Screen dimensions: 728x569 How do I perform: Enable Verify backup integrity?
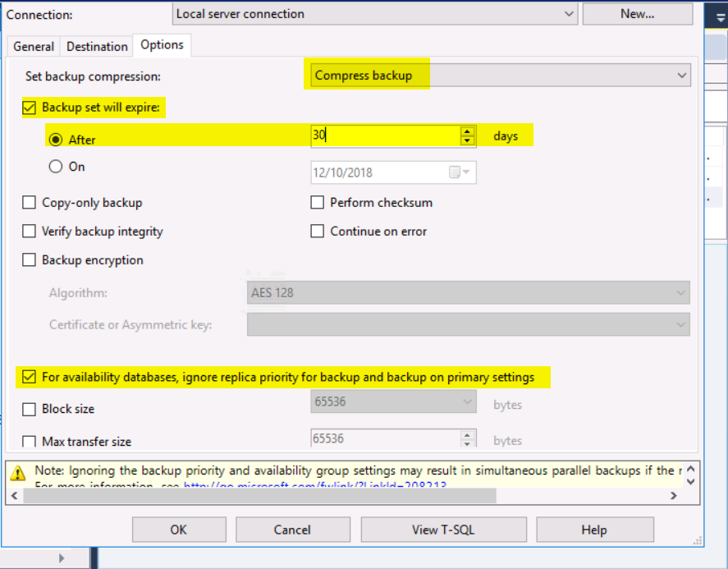(x=29, y=231)
